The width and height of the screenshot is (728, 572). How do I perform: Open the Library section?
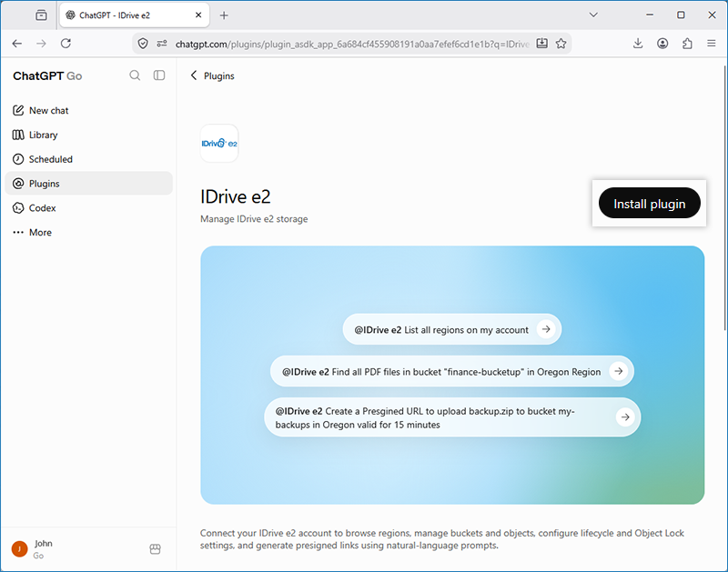tap(88, 135)
